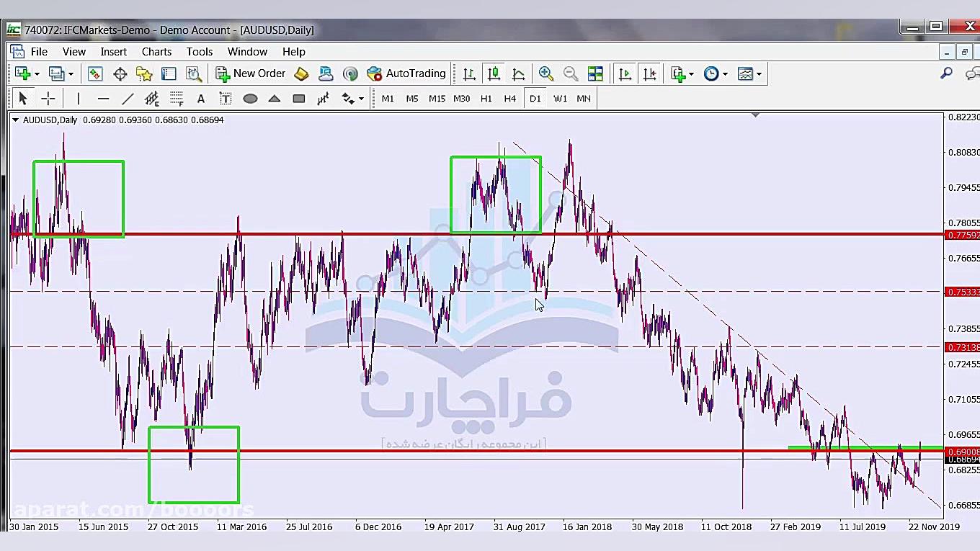Switch to M1 timeframe
Viewport: 980px width, 551px height.
coord(388,99)
